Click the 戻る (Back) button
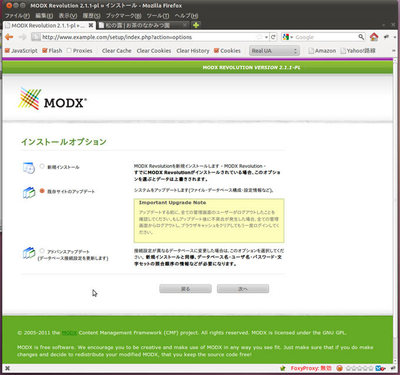The height and width of the screenshot is (375, 400). coord(185,289)
